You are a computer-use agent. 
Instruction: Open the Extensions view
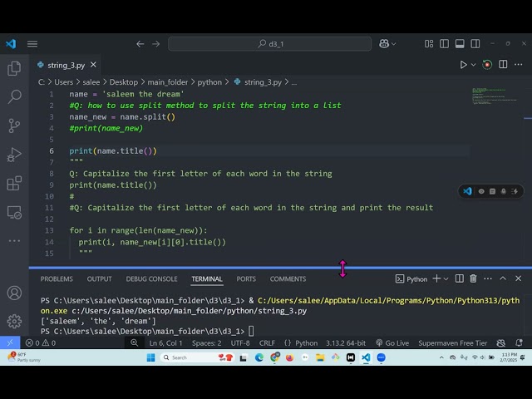14,183
